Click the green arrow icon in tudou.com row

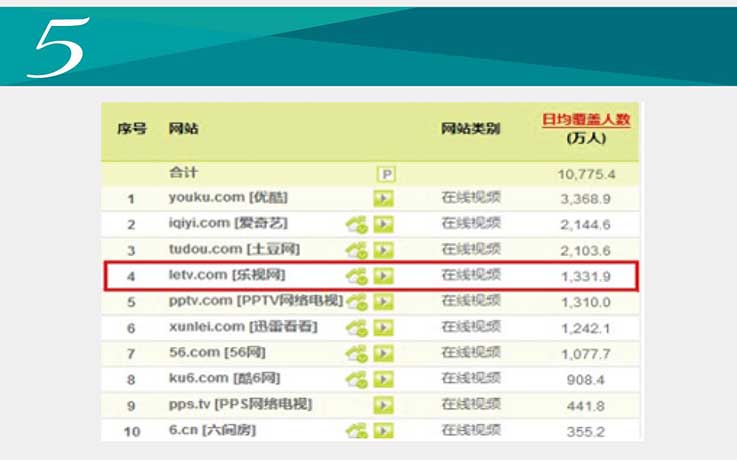[383, 251]
